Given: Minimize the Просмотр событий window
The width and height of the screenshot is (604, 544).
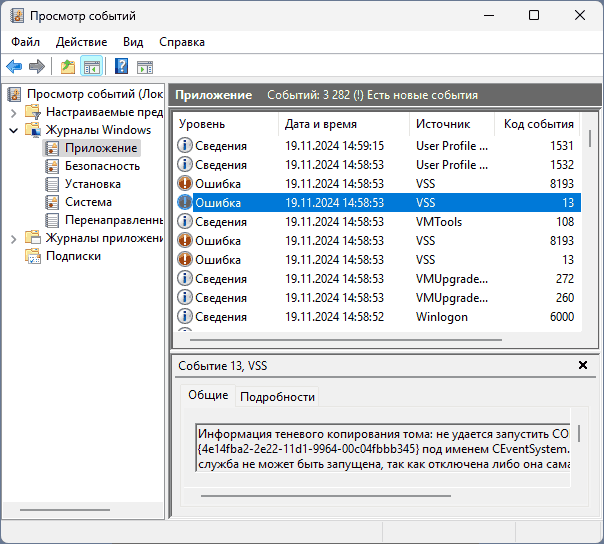Looking at the screenshot, I should tap(489, 15).
